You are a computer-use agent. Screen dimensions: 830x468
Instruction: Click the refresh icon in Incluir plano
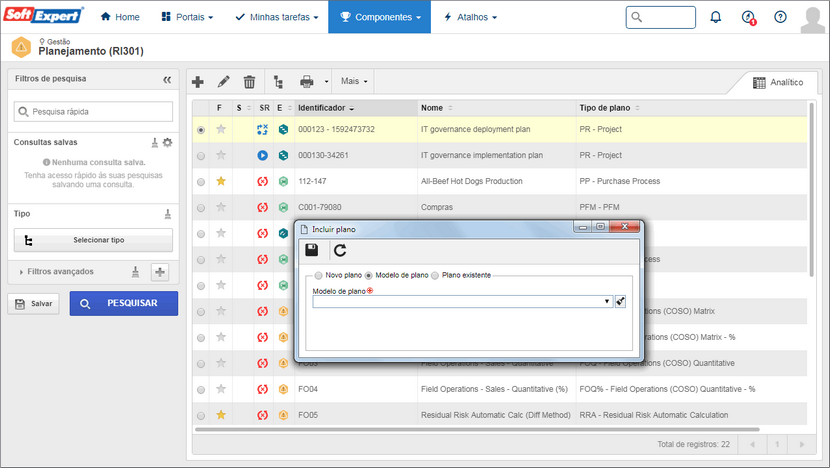(340, 250)
